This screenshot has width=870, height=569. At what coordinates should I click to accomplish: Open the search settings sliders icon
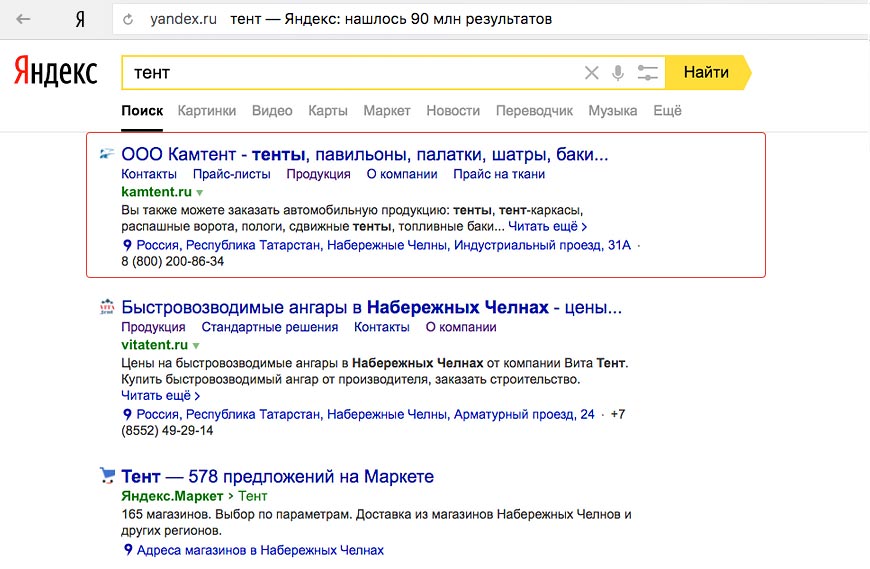[648, 73]
